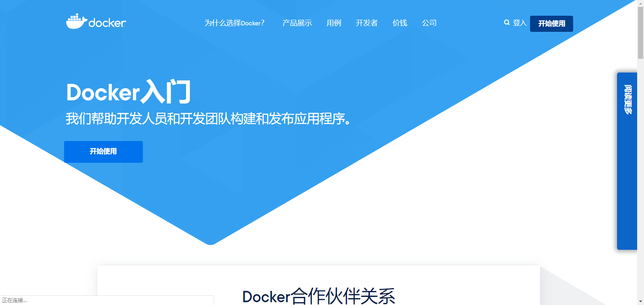
Task: Click the 开始使用 button under hero text
Action: [103, 152]
